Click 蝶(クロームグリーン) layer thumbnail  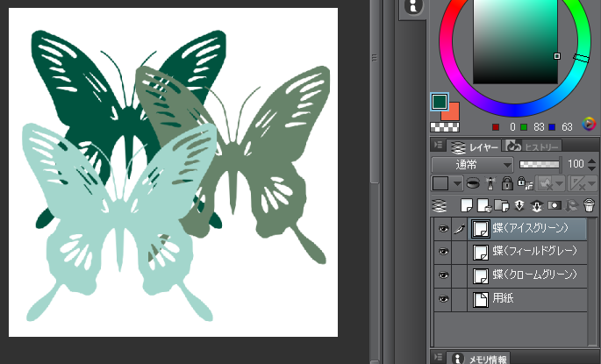point(480,276)
